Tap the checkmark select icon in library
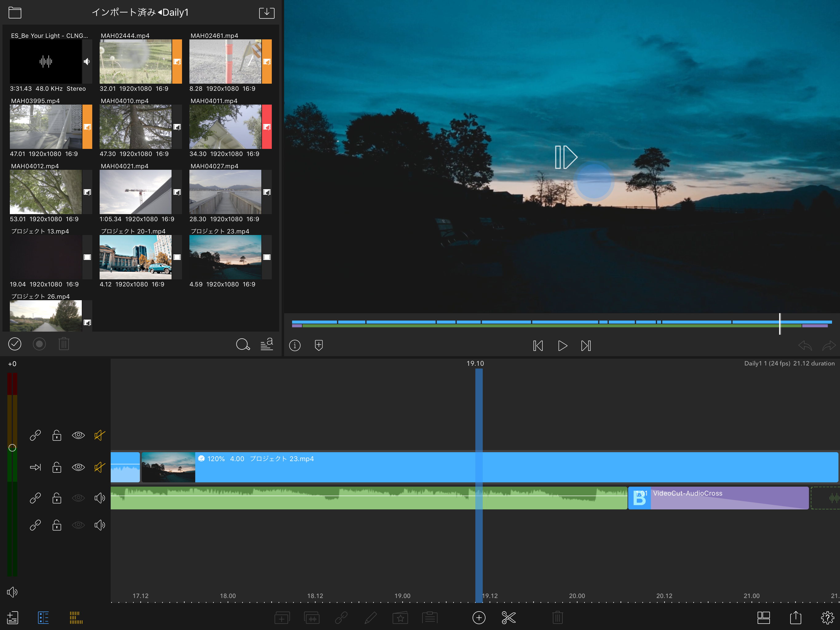 point(15,344)
